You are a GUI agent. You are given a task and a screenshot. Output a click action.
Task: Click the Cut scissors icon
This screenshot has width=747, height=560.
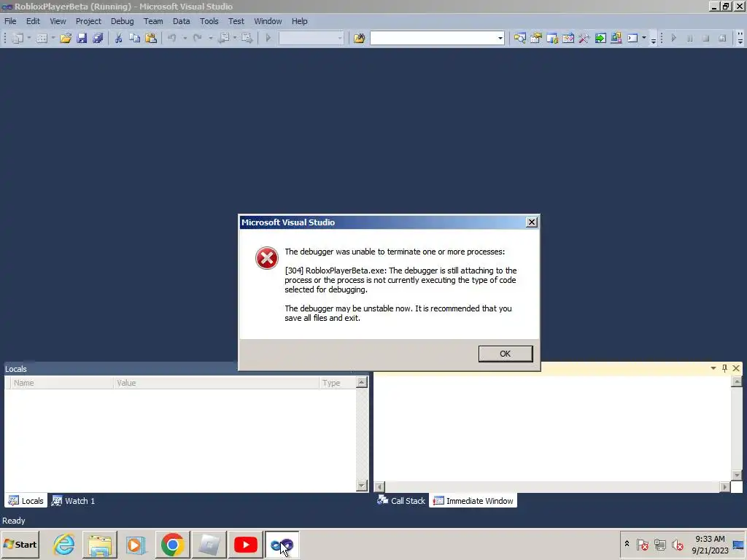click(119, 38)
